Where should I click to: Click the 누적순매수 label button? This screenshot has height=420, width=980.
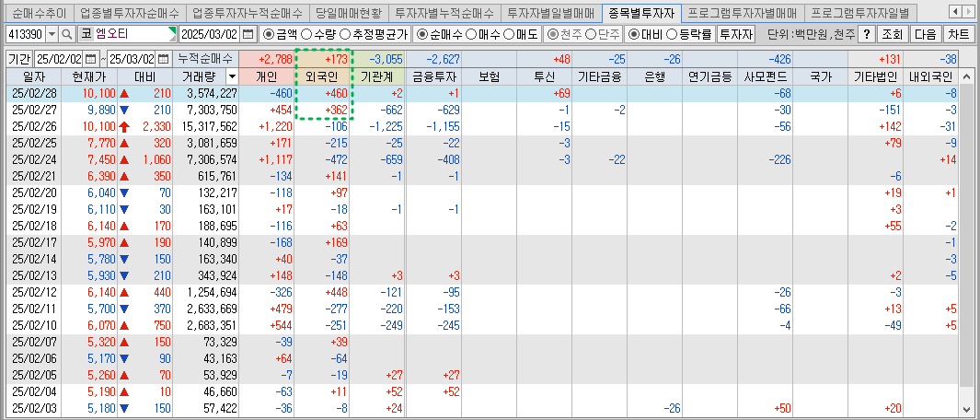click(x=205, y=60)
